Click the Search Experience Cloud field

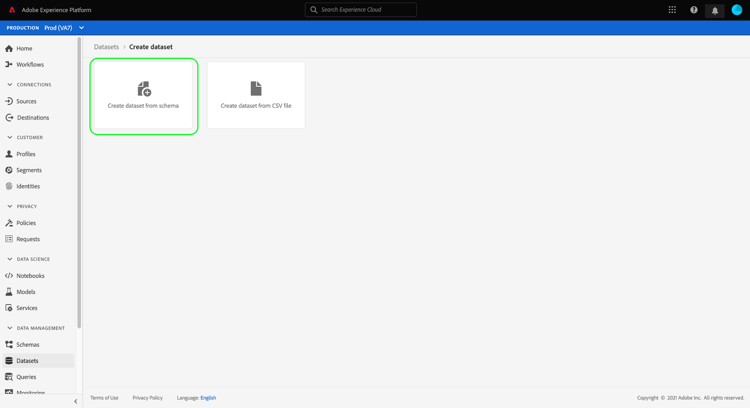pyautogui.click(x=361, y=10)
